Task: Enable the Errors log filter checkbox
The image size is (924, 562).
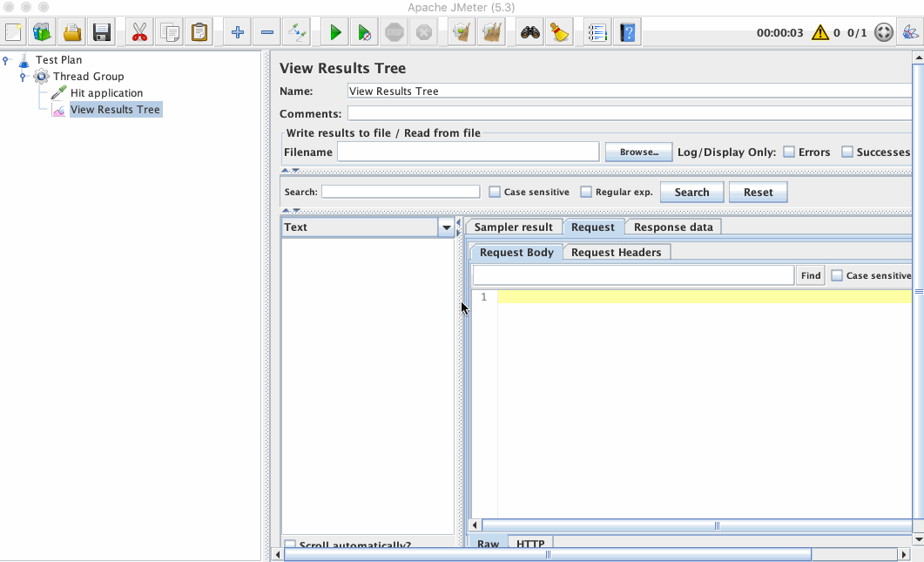Action: point(788,151)
